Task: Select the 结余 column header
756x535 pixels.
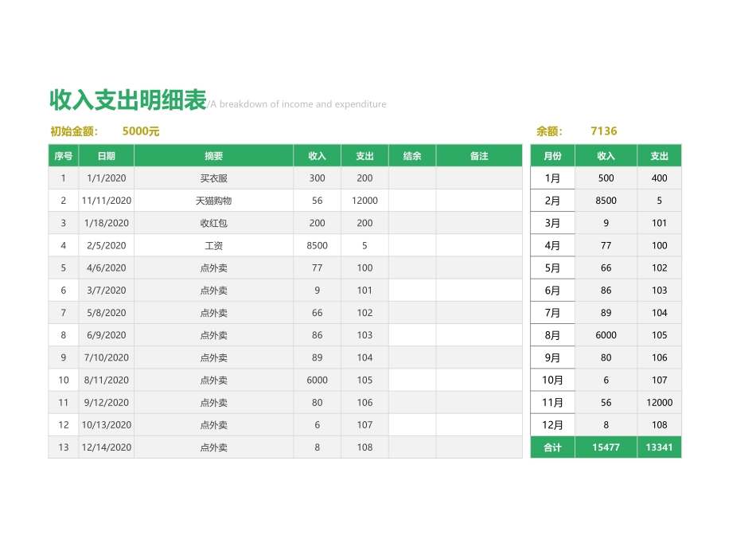Action: (x=411, y=155)
